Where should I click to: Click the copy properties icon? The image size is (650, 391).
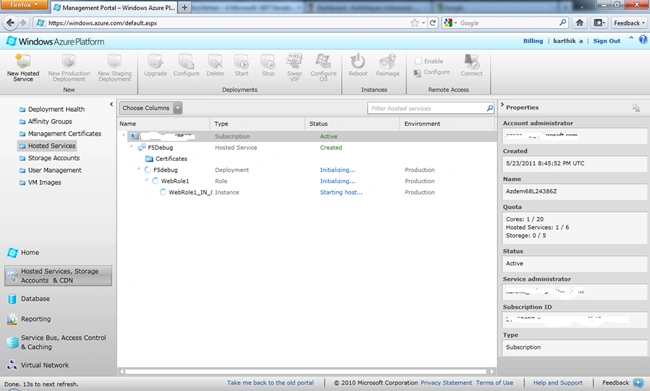click(636, 108)
